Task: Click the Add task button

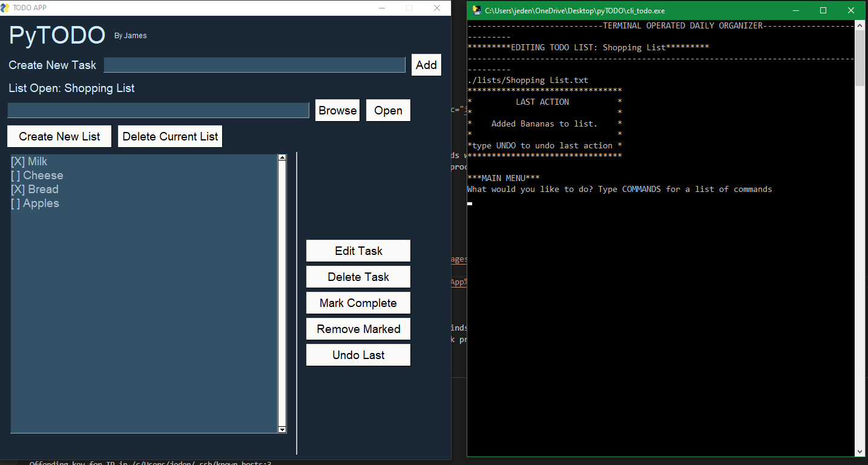Action: click(426, 65)
